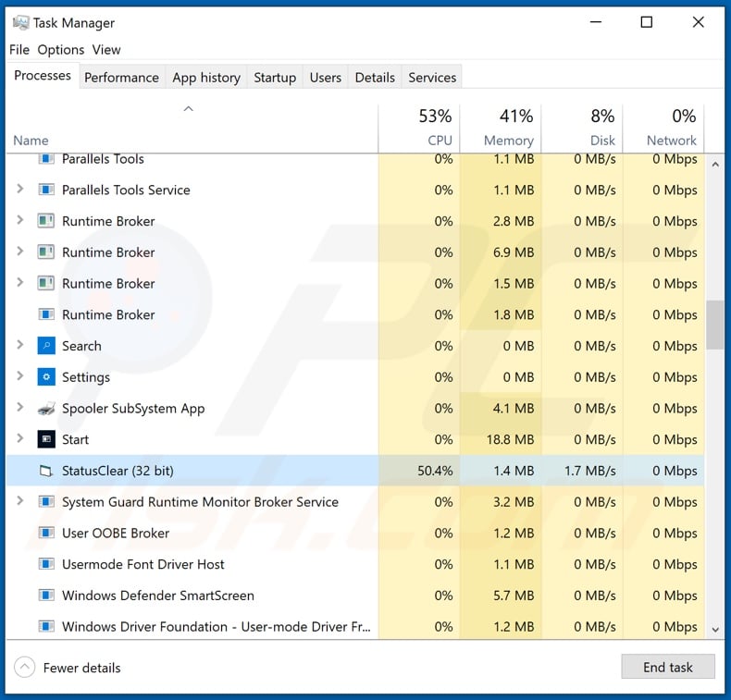Click the Fewer details link
Image resolution: width=731 pixels, height=700 pixels.
tap(81, 668)
